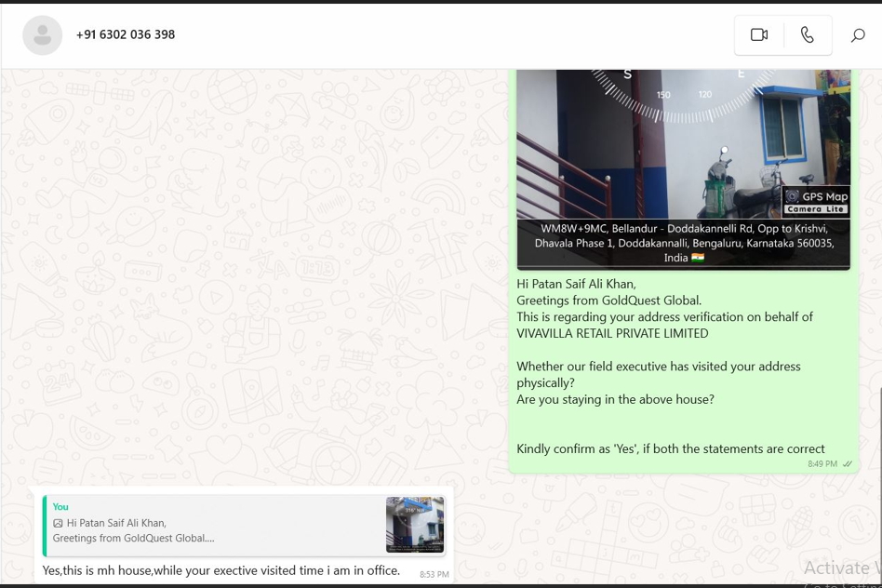Click the small photo icon in quoted reply
882x588 pixels.
[58, 524]
